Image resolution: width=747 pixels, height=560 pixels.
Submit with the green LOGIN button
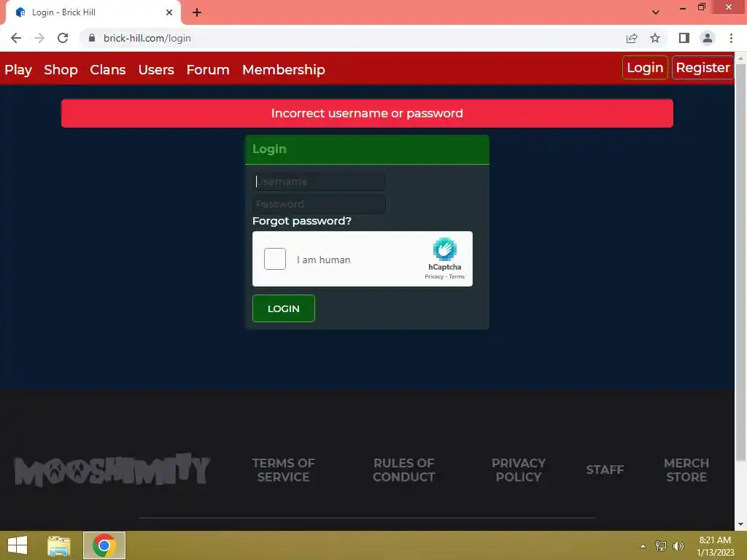click(284, 308)
